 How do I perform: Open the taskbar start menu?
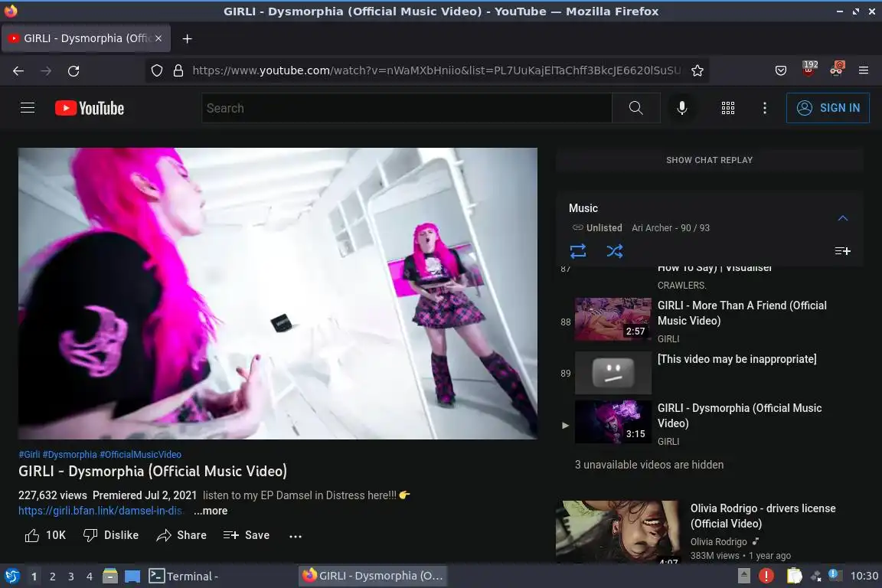[x=11, y=577]
